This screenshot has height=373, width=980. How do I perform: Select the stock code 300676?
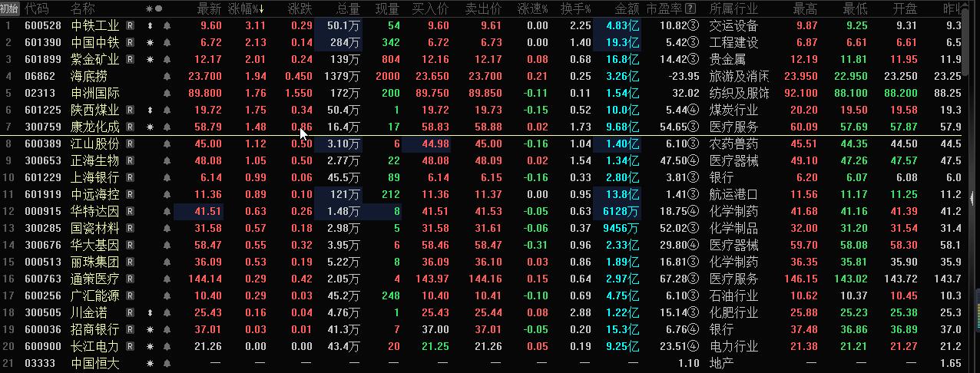43,246
